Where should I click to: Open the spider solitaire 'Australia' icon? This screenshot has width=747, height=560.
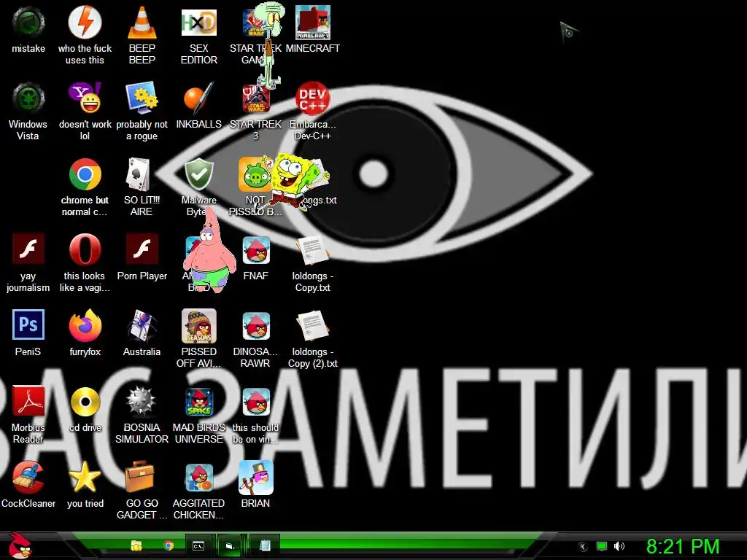142,326
